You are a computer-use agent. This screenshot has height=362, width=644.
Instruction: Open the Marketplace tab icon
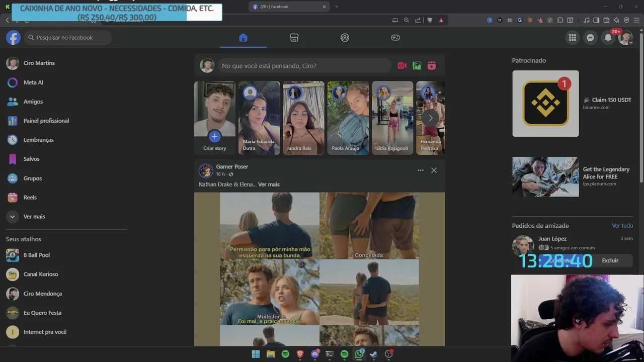pos(294,38)
